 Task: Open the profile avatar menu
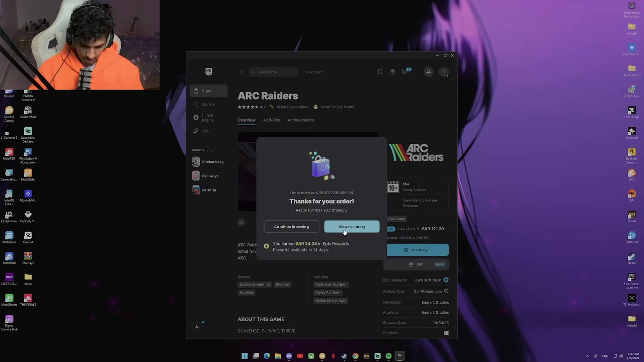[444, 72]
